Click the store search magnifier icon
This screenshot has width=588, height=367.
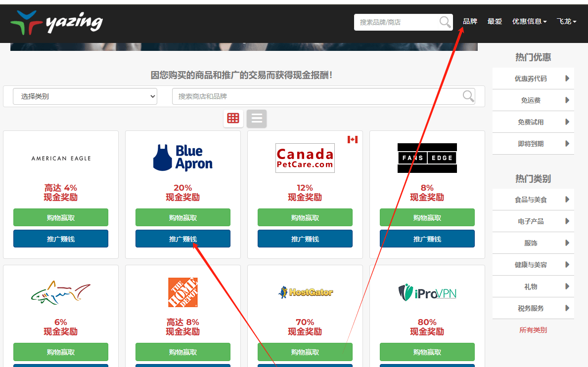(468, 96)
